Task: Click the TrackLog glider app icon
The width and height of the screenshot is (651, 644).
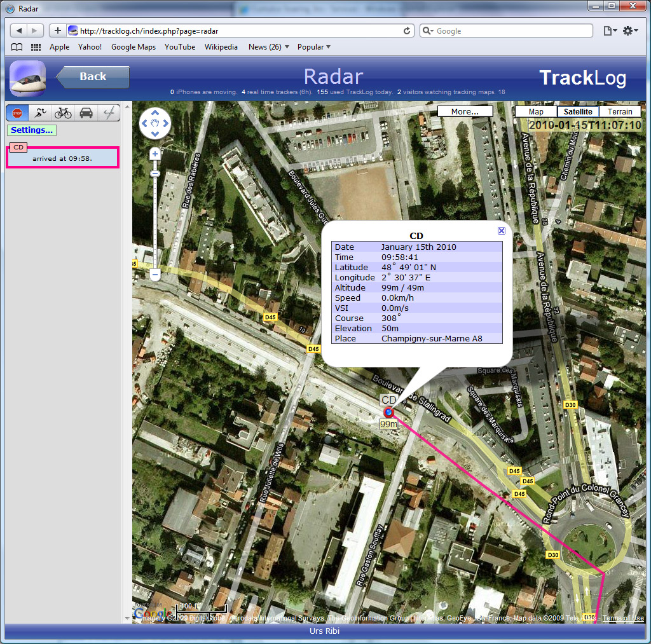Action: (27, 78)
